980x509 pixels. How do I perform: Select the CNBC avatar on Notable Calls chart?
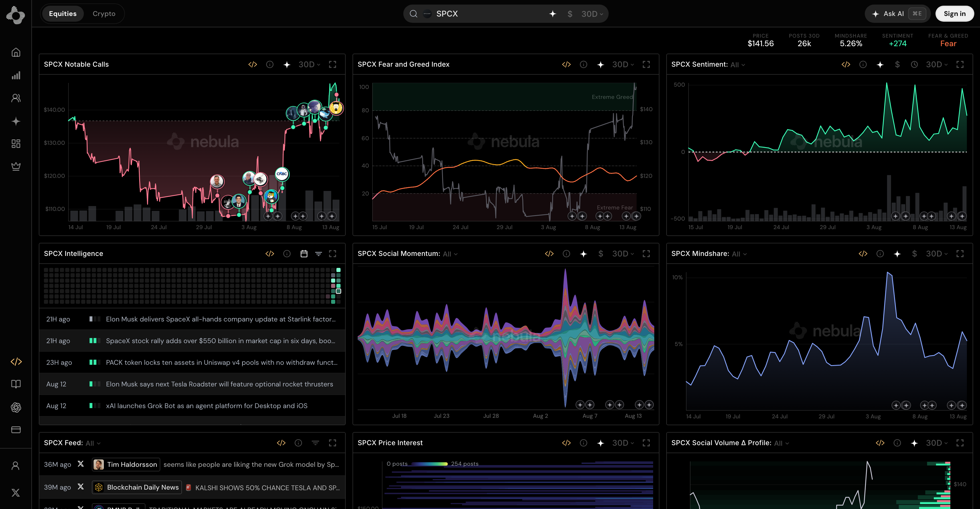click(282, 174)
